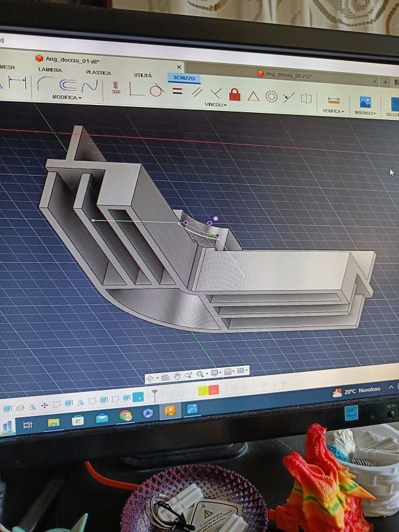Switch to the Ang_doccia_00 v12 document tab
Screen dimensions: 399x532
click(x=284, y=76)
